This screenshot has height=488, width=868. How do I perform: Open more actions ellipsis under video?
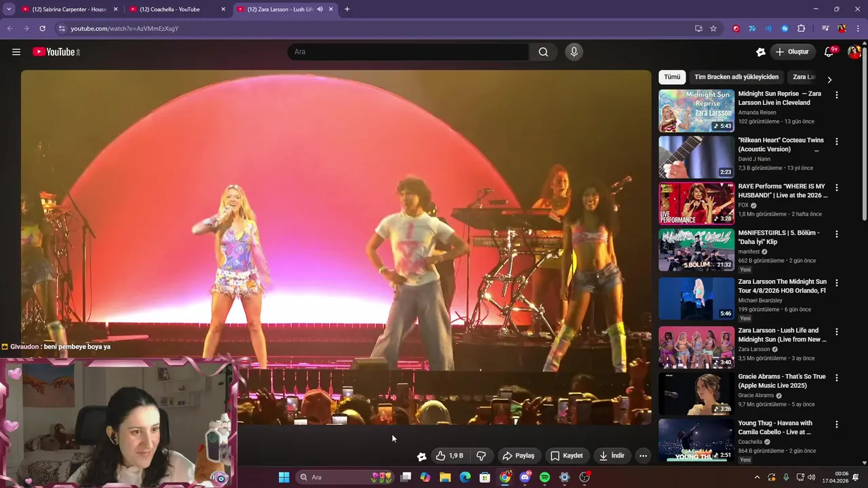tap(643, 456)
